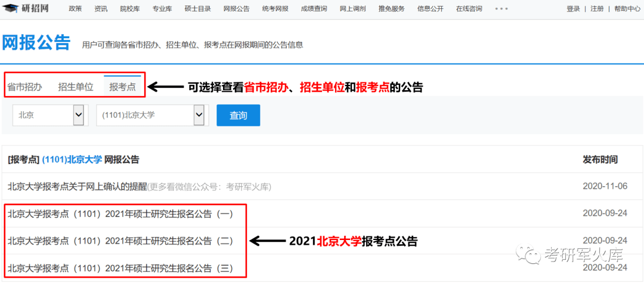Screen dimensions: 644x283
Task: Open 2021年硕士研究生报名公告（一）
Action: click(120, 214)
